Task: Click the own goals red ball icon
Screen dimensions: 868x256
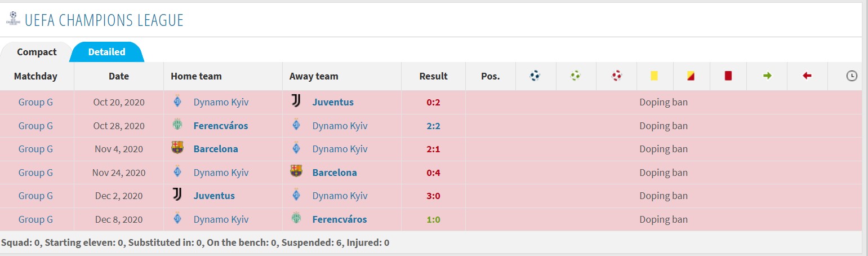Action: 616,76
